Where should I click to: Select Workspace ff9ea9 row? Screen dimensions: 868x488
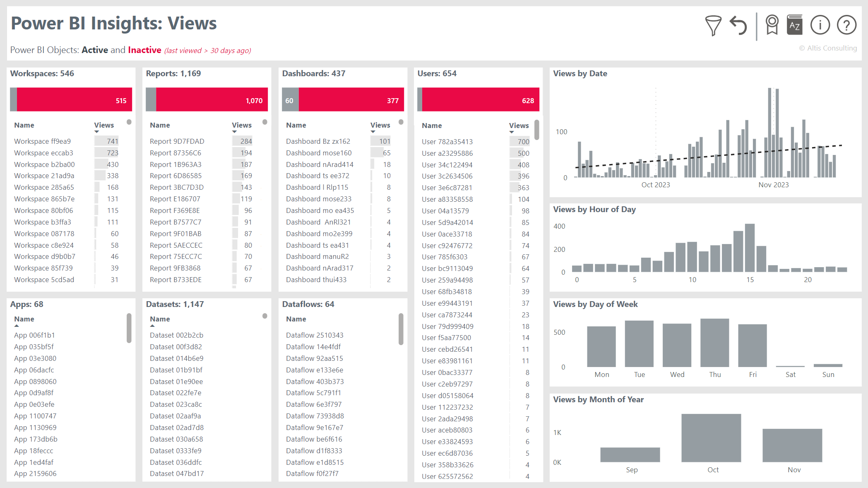(x=66, y=141)
